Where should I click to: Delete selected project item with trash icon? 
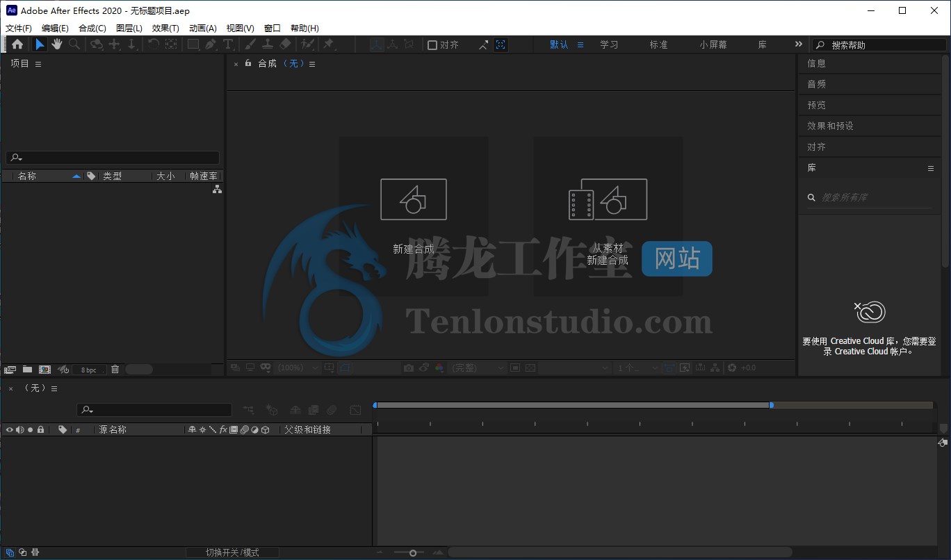pos(115,370)
